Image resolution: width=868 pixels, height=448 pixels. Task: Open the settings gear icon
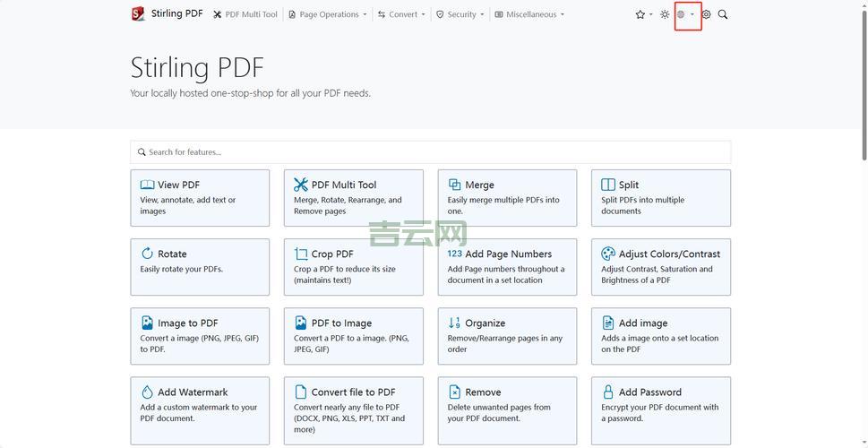706,14
